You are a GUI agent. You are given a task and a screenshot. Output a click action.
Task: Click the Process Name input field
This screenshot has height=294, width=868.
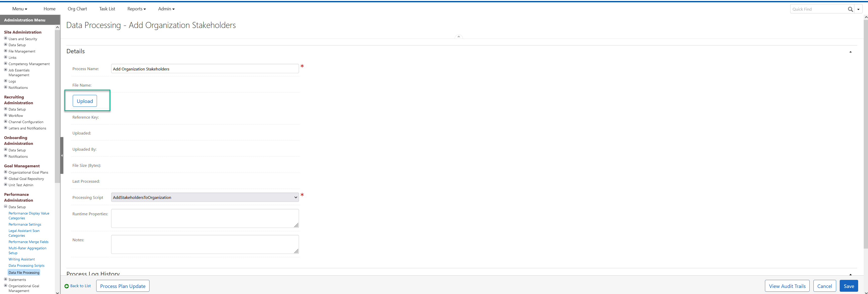[x=205, y=69]
